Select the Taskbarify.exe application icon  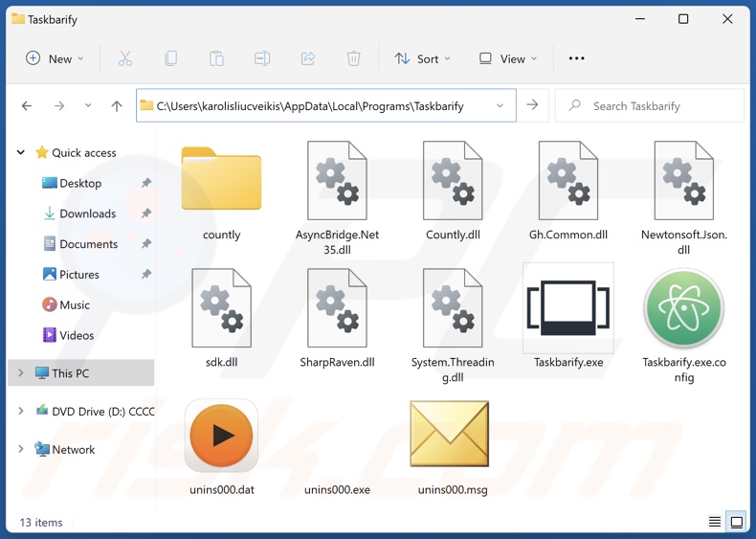pos(568,308)
